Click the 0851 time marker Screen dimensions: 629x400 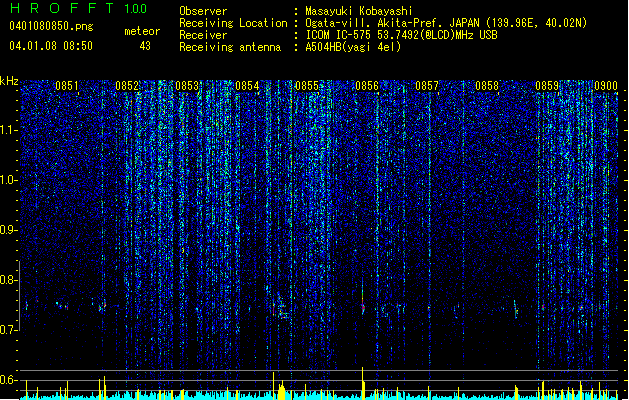pos(67,86)
